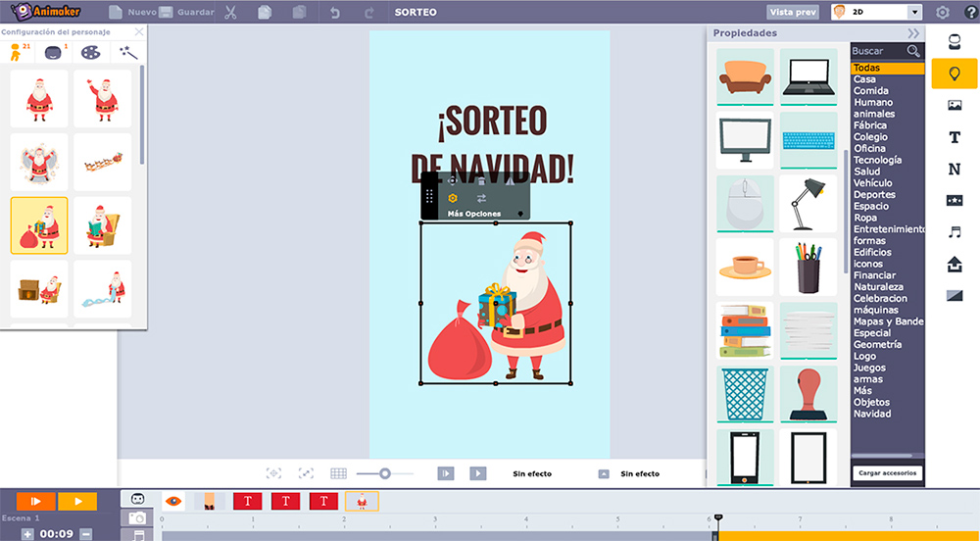Click the Animaker logo
The height and width of the screenshot is (541, 980).
pos(46,12)
